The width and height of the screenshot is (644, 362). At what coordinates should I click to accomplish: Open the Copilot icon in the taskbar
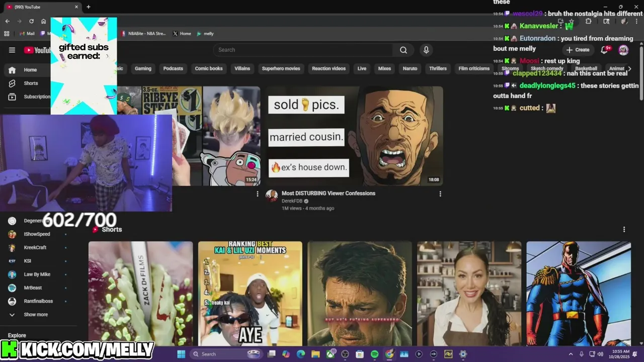pos(286,354)
